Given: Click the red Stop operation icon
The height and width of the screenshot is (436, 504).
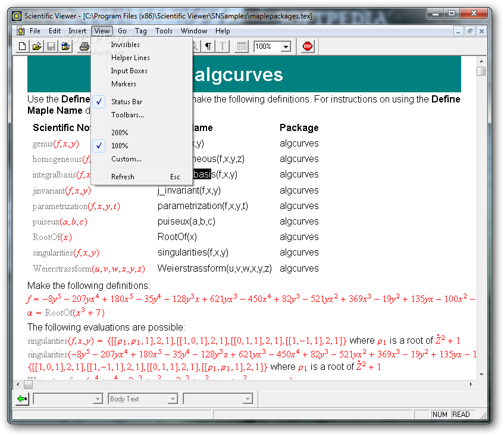Looking at the screenshot, I should [x=308, y=46].
